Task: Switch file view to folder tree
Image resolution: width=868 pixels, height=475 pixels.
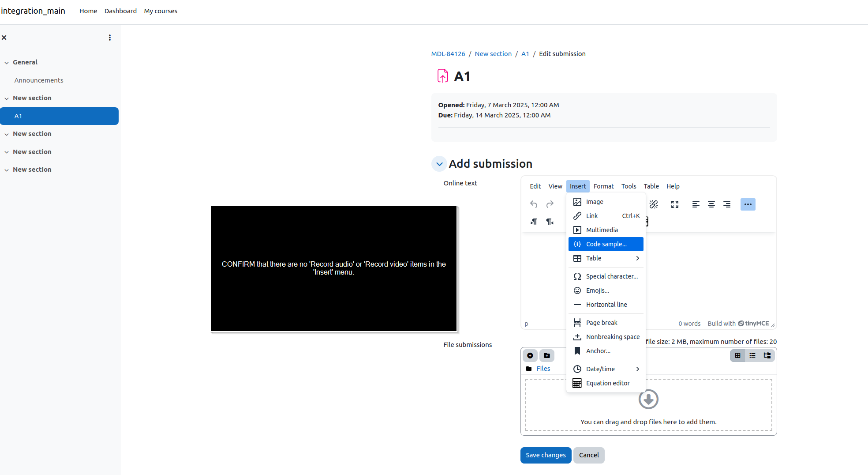Action: [767, 355]
